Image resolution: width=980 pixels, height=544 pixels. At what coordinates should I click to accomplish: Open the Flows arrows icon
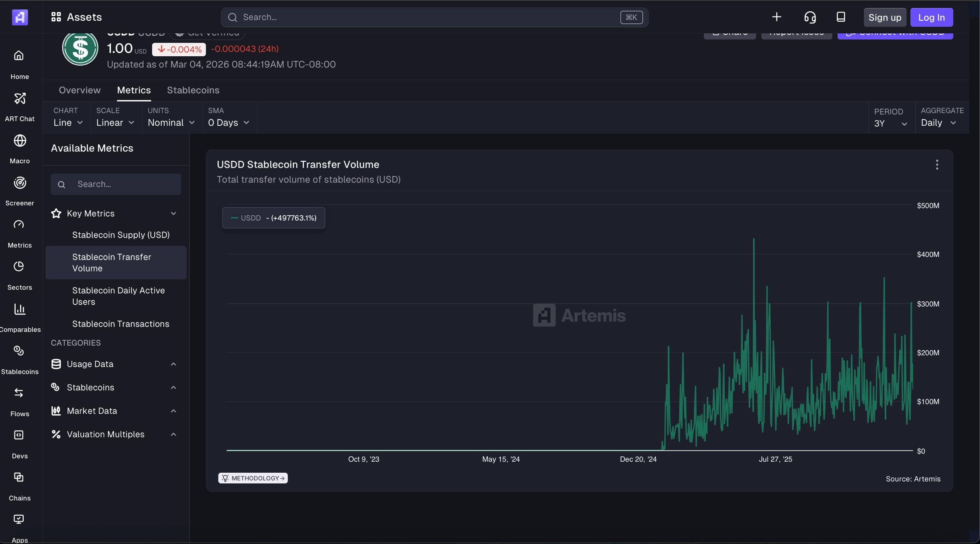click(19, 393)
